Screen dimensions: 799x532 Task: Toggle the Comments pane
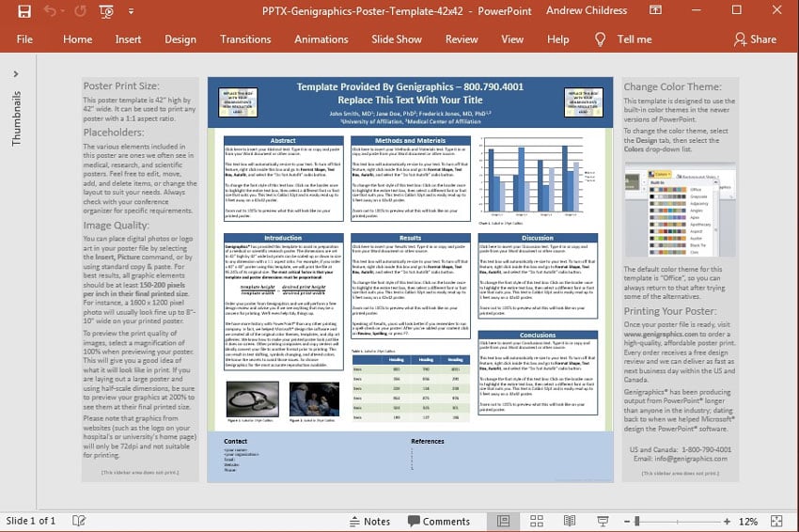(437, 521)
